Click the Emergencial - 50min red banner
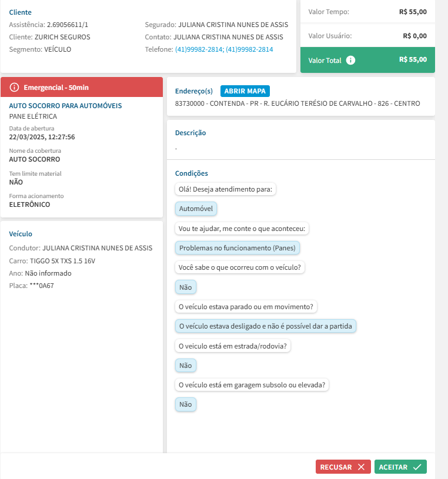Viewport: 448px width, 479px height. click(82, 87)
